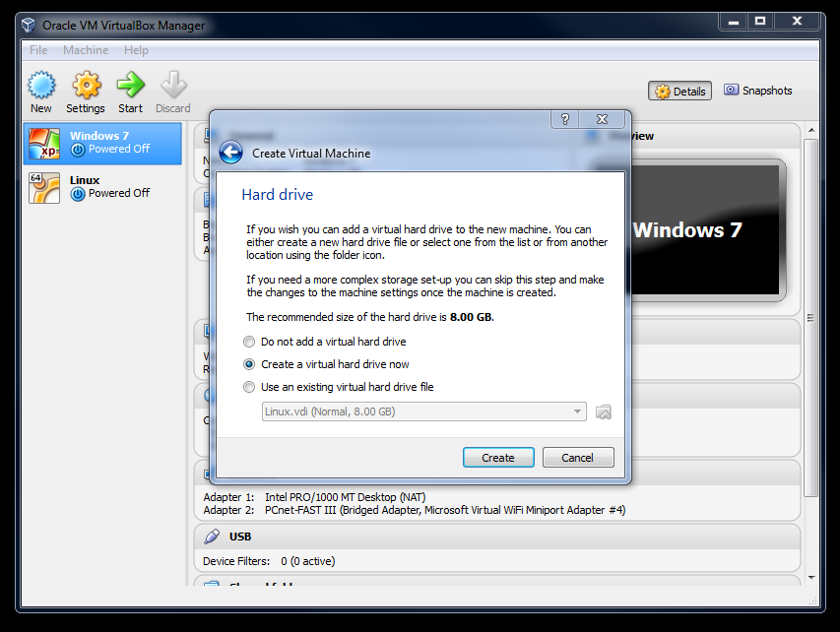Close the Create Virtual Machine dialog

click(602, 119)
